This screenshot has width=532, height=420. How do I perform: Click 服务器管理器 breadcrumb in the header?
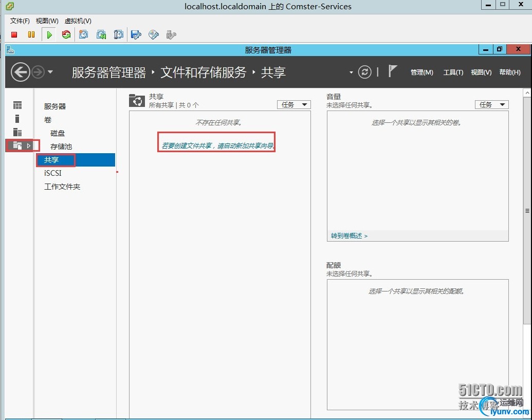[108, 72]
